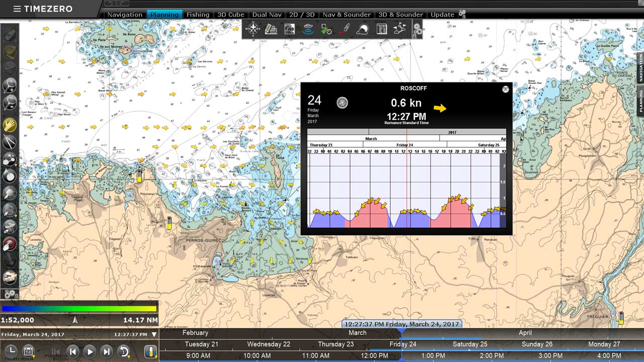Expand the time panel dropdown arrow

tap(154, 334)
